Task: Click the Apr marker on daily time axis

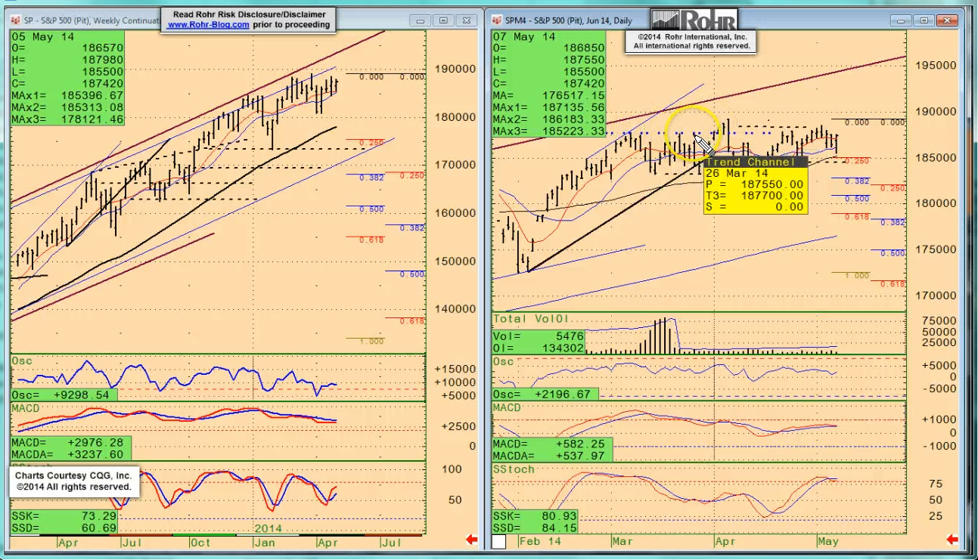Action: (725, 541)
